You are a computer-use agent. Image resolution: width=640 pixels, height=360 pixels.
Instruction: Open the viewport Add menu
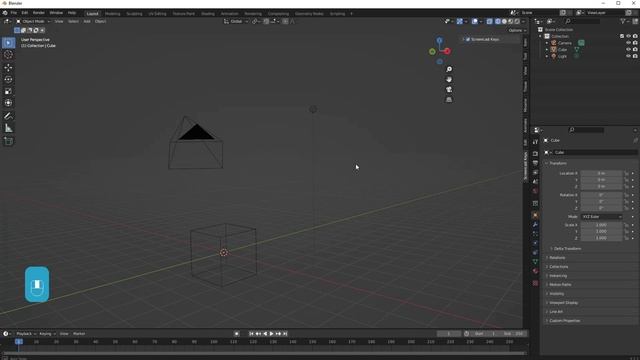point(87,21)
